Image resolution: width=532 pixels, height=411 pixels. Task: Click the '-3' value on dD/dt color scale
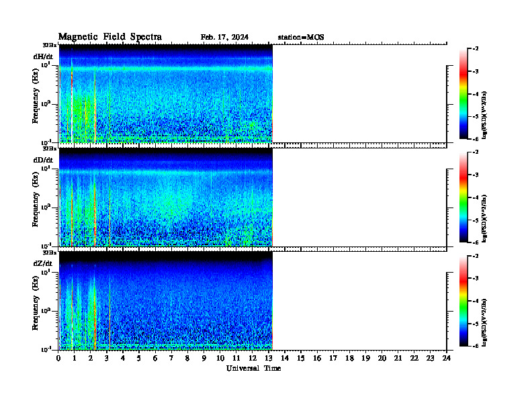pos(476,175)
